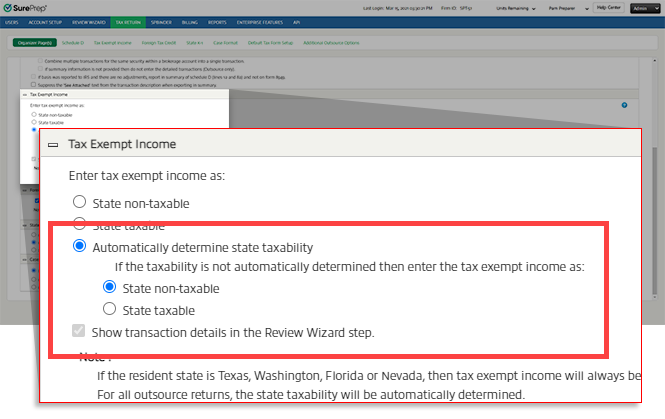Check 'If basis was reported to IRS' box

tap(34, 77)
